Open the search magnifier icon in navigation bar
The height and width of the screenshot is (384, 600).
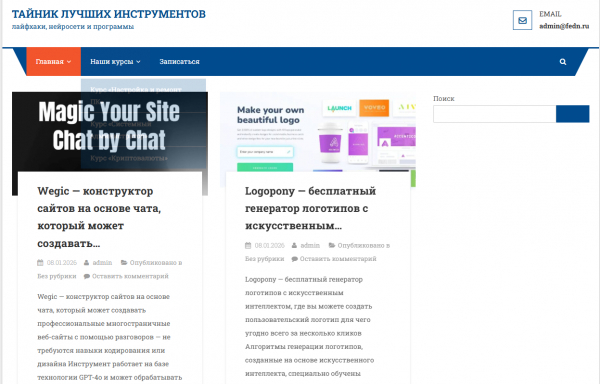[562, 62]
